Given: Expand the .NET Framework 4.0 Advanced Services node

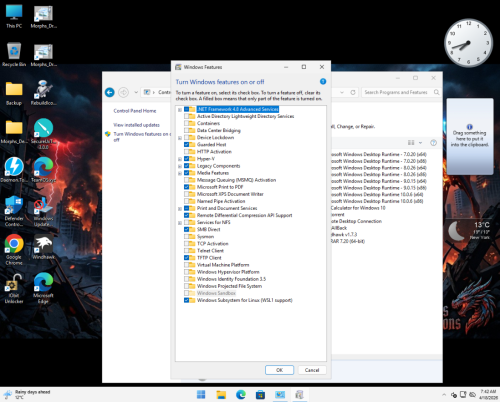Looking at the screenshot, I should (x=180, y=109).
